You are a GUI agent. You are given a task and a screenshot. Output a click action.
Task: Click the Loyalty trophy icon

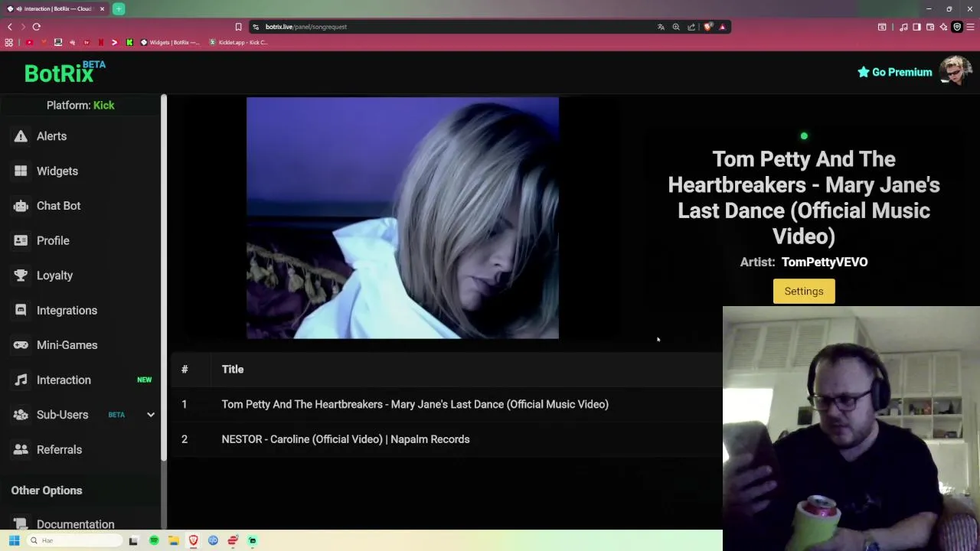click(21, 275)
